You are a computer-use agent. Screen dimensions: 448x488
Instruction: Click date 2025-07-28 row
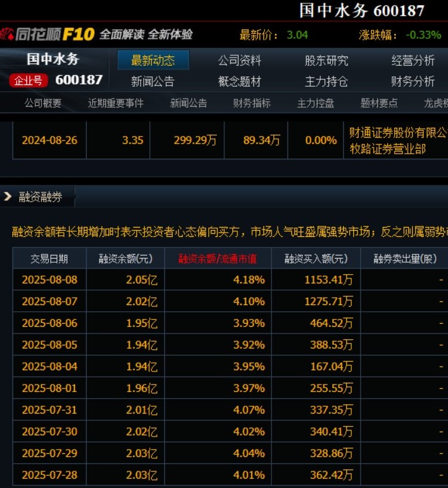[50, 475]
